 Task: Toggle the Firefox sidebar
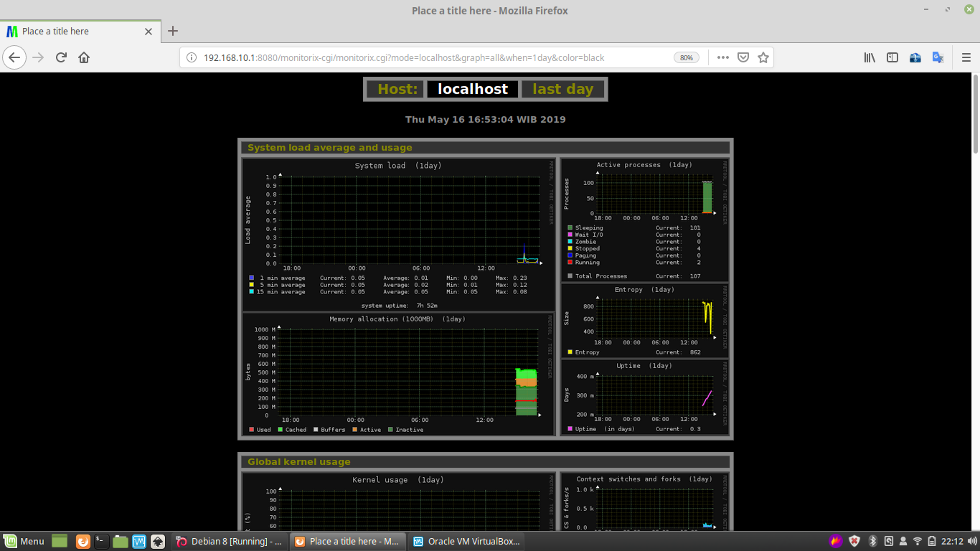(x=892, y=57)
